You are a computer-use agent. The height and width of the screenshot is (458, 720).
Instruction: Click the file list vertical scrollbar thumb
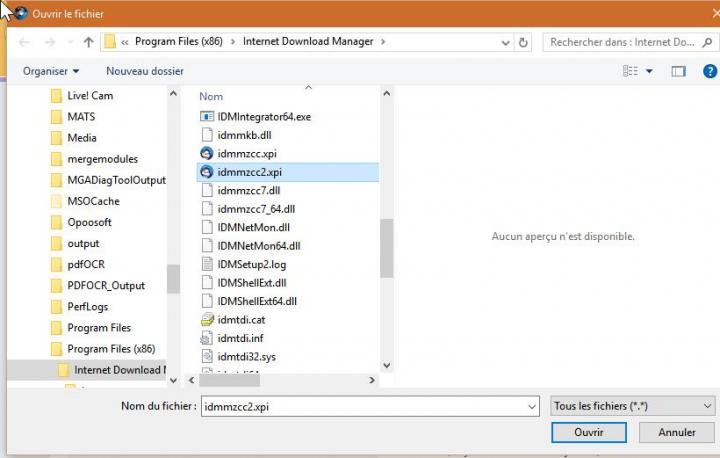[387, 248]
